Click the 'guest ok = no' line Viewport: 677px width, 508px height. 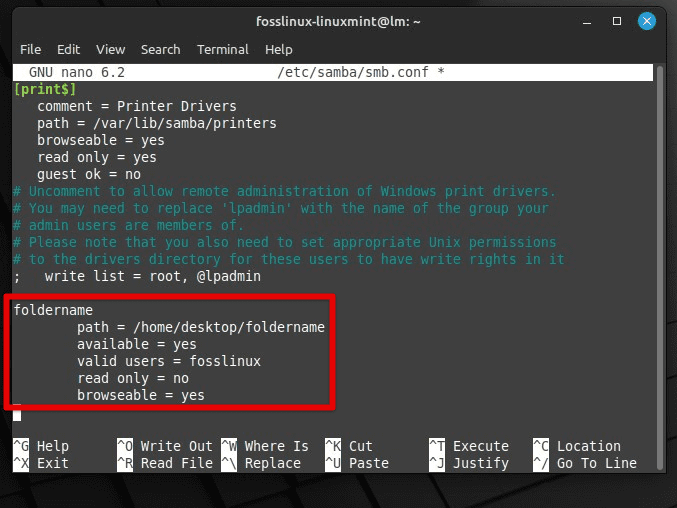click(x=89, y=174)
